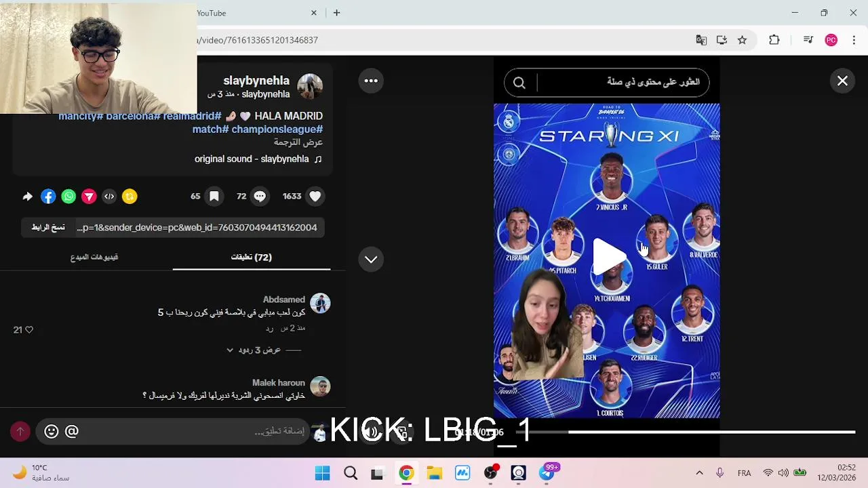Open Chrome media controls icon
The image size is (868, 488).
coord(808,40)
